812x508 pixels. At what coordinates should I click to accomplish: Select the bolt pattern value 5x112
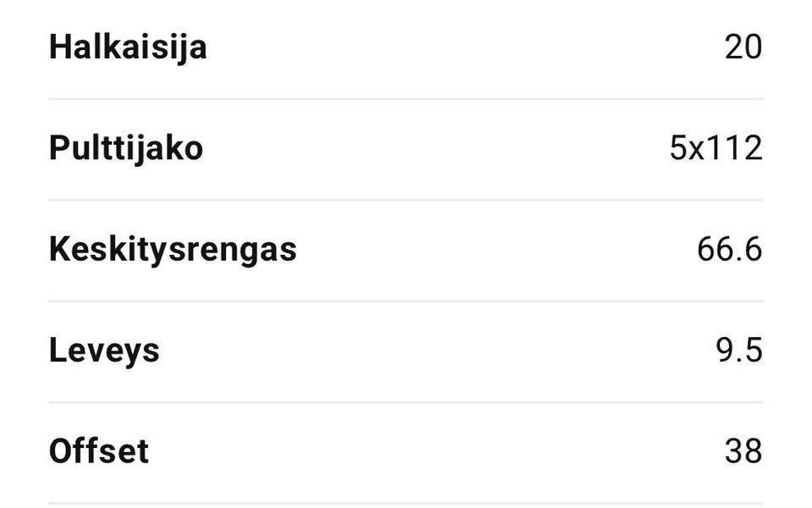pyautogui.click(x=716, y=149)
